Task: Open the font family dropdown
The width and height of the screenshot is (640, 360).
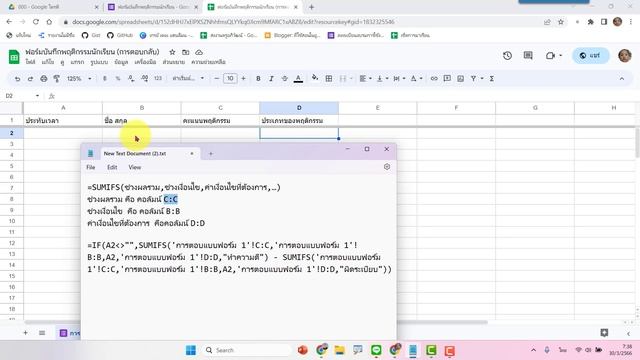Action: click(188, 79)
